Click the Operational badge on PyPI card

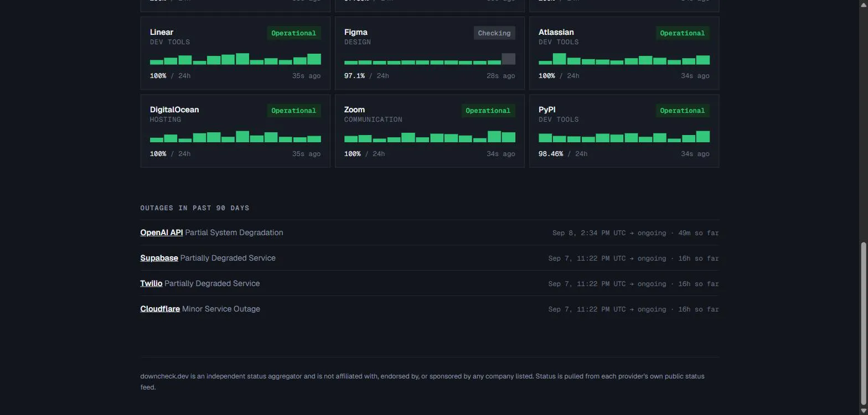click(x=682, y=111)
